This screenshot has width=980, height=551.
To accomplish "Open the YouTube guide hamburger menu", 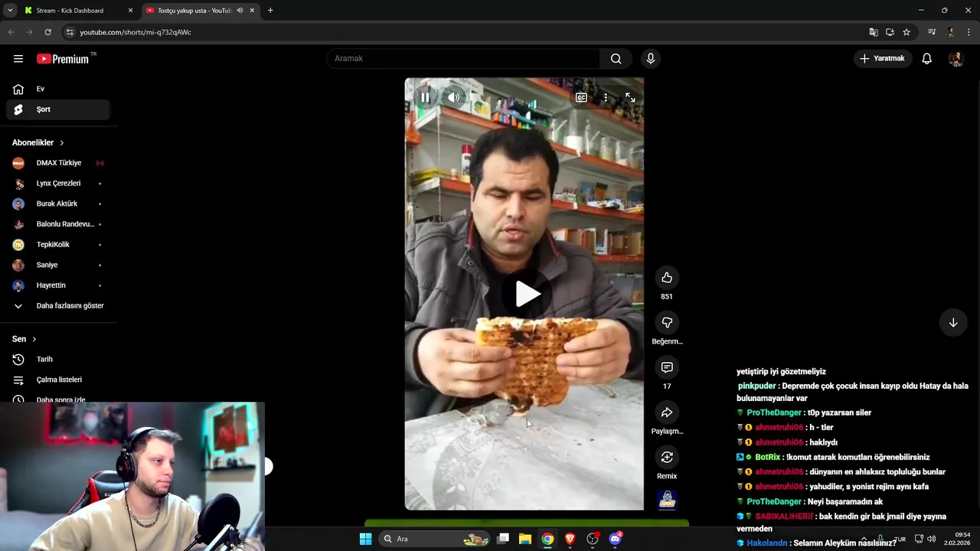I will tap(18, 59).
